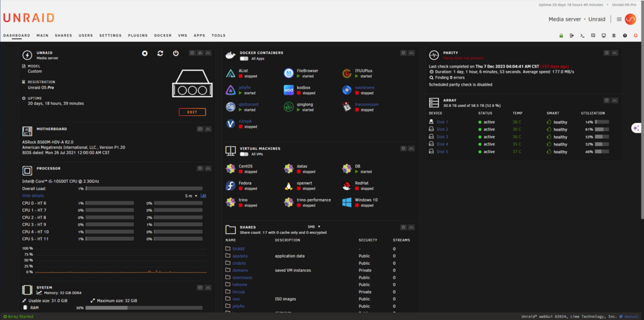Open the VMS tab
The height and width of the screenshot is (320, 644).
click(183, 35)
